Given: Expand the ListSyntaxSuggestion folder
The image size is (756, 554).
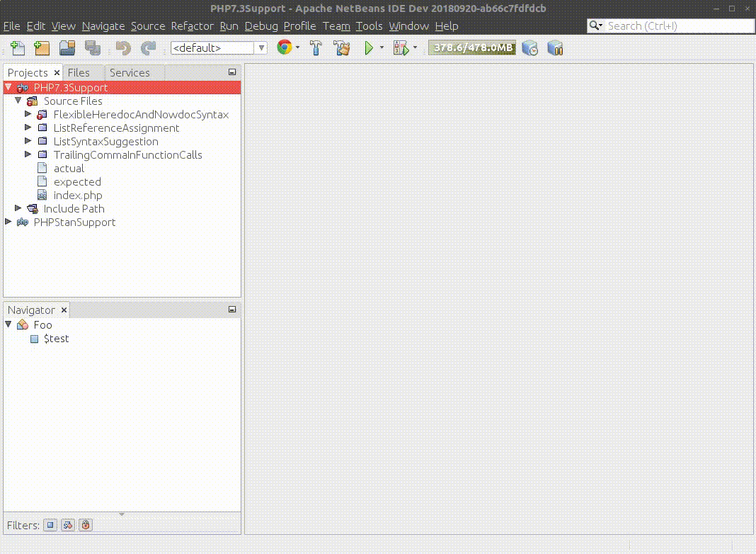Looking at the screenshot, I should pos(28,141).
